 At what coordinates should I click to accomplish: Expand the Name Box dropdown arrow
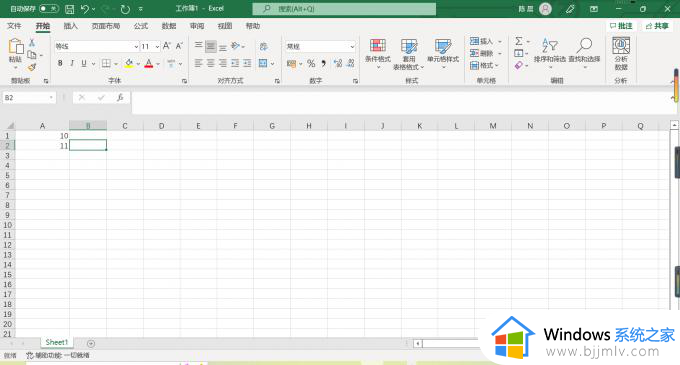pos(51,98)
